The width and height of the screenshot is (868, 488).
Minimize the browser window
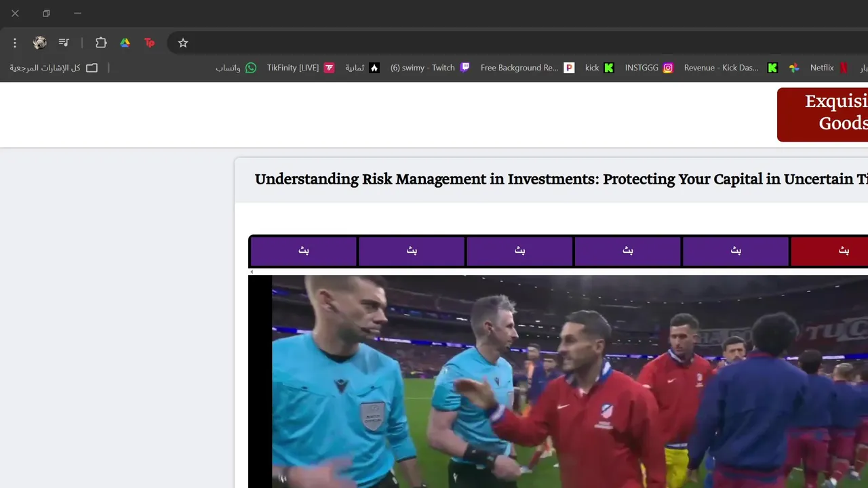tap(77, 14)
